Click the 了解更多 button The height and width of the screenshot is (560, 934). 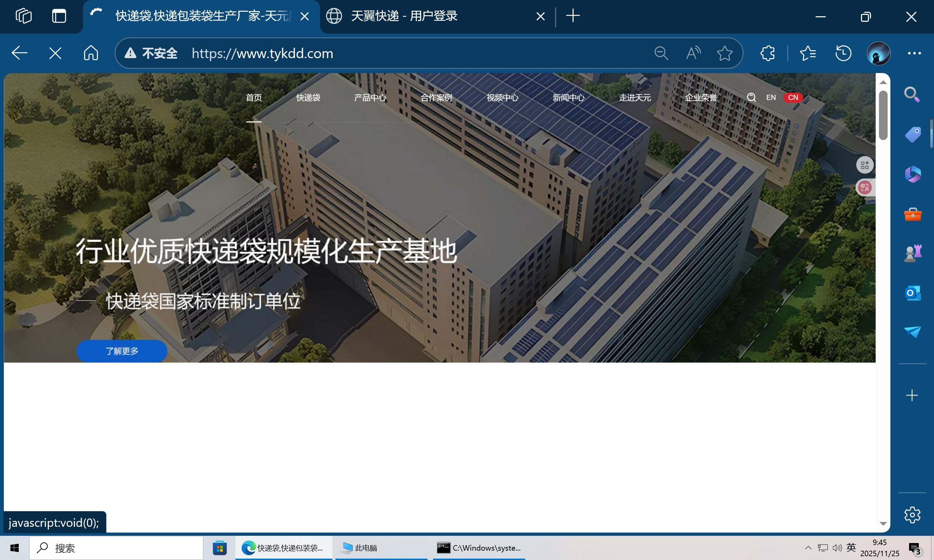(x=122, y=351)
